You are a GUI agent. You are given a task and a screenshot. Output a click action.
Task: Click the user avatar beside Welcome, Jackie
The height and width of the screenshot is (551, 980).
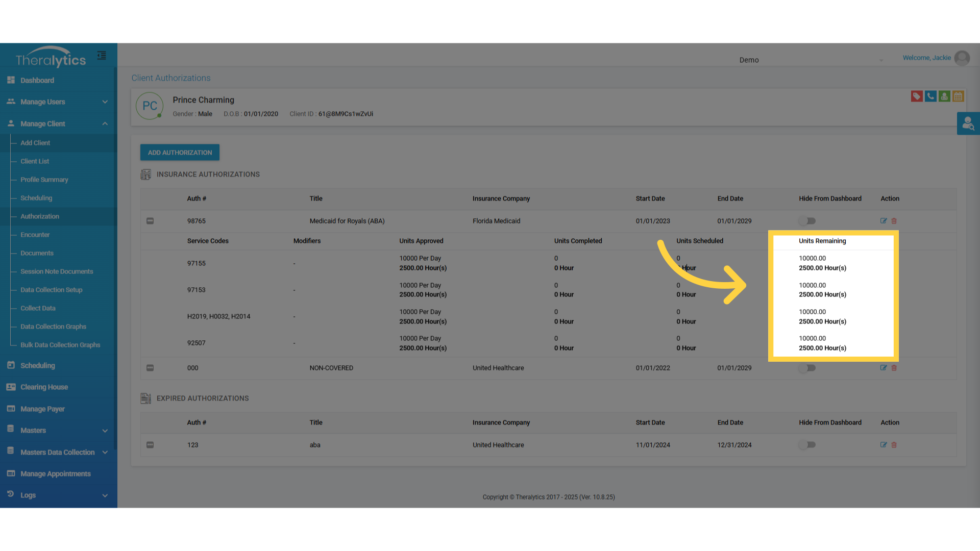[x=962, y=58]
